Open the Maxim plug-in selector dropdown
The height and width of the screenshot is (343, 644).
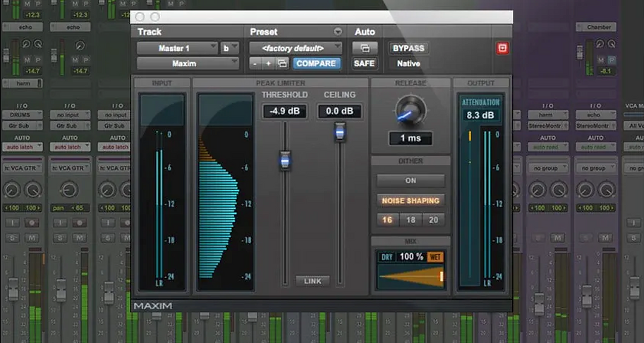click(x=188, y=64)
